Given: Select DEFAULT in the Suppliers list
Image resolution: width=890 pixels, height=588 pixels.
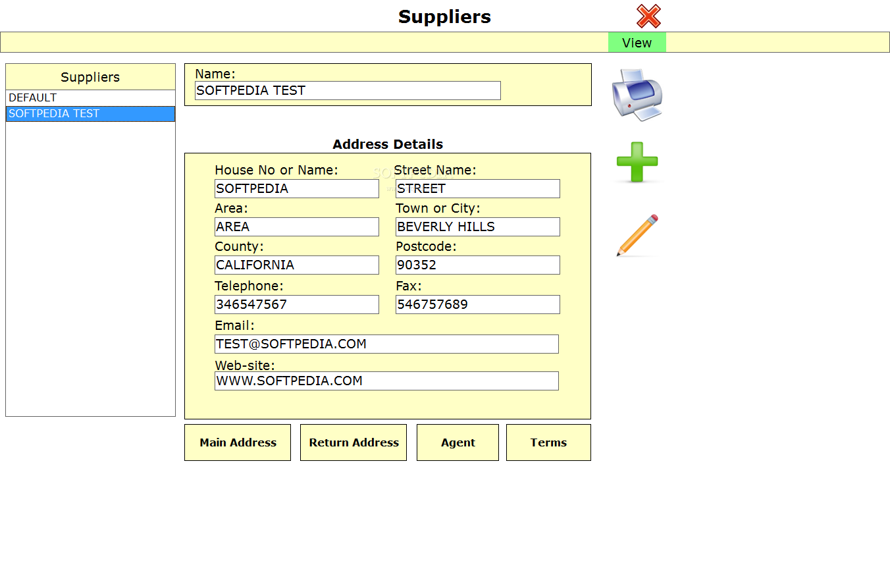Looking at the screenshot, I should point(90,97).
